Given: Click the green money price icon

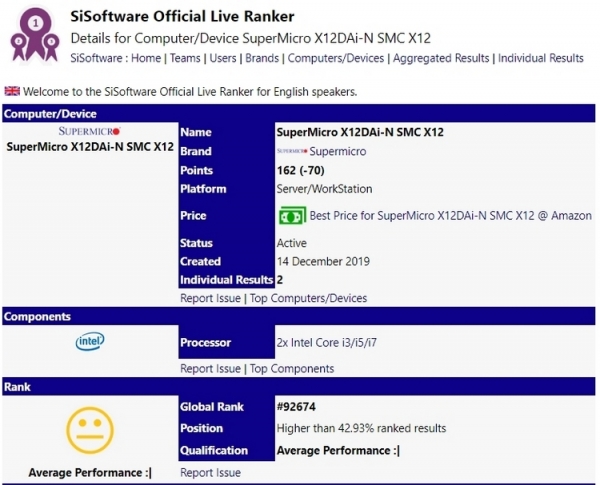Looking at the screenshot, I should (291, 215).
